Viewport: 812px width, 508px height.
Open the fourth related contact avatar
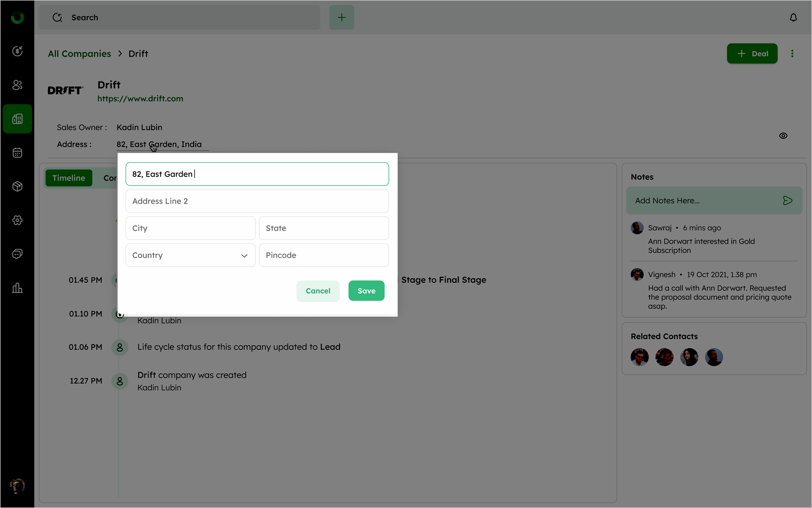714,357
